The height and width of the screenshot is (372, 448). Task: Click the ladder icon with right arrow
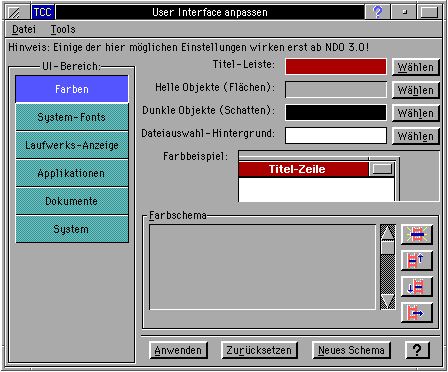417,312
